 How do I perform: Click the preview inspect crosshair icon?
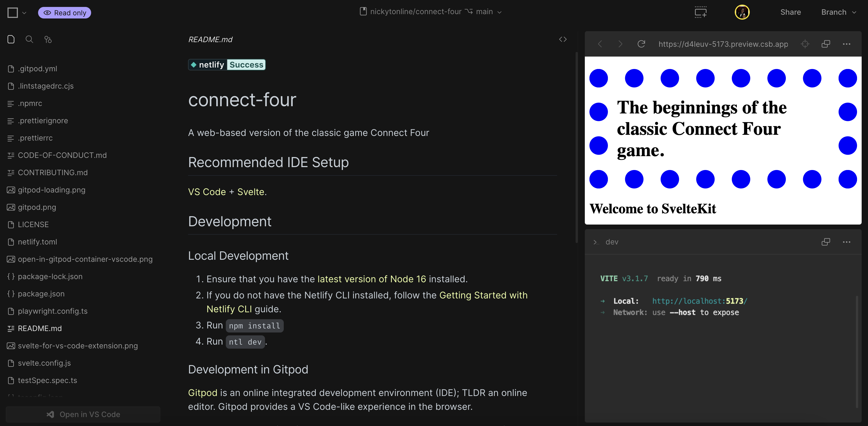tap(805, 44)
